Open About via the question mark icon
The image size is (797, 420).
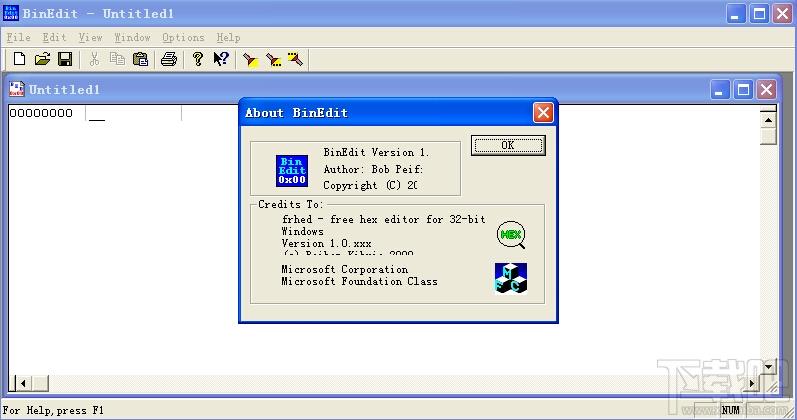(x=198, y=59)
